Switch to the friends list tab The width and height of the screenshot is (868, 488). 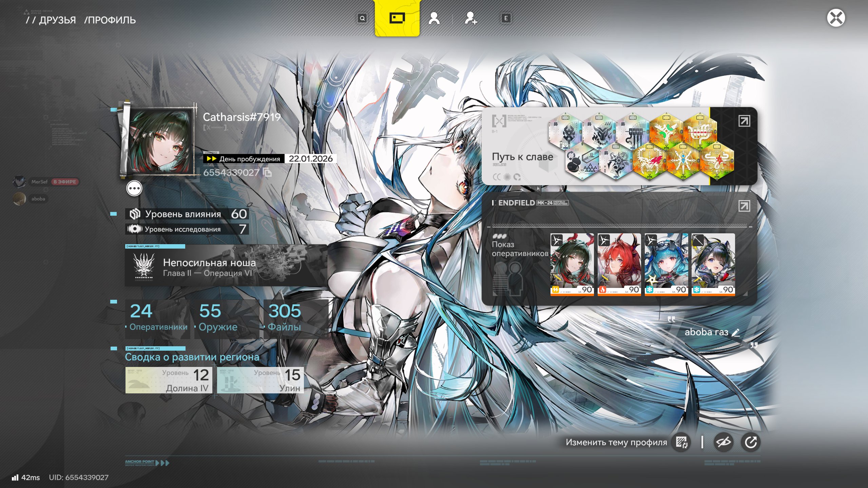tap(434, 18)
